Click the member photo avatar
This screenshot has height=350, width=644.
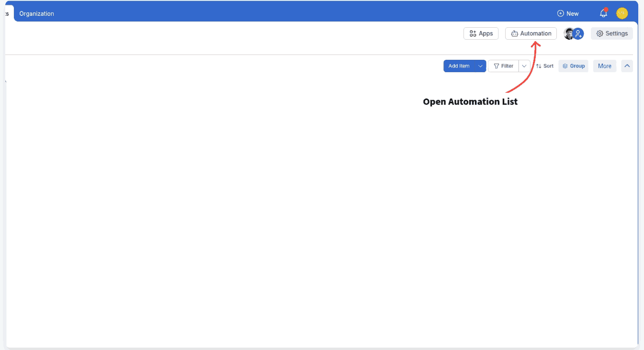(568, 33)
